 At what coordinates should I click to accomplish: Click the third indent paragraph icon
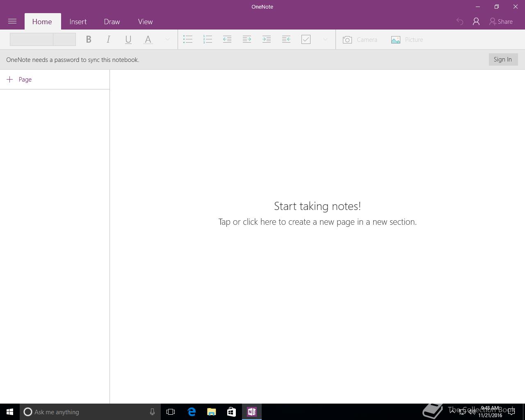[267, 39]
